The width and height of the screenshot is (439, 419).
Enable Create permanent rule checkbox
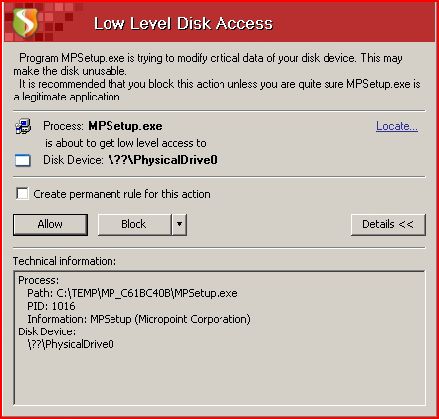[22, 194]
